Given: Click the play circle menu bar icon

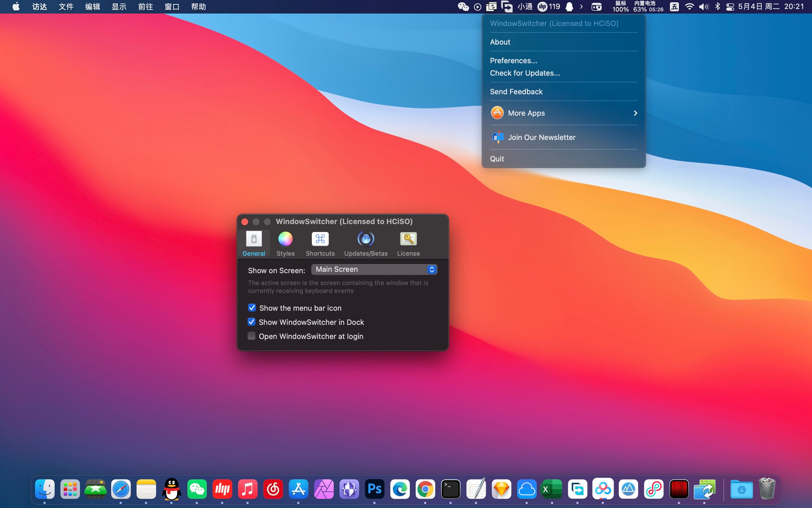Looking at the screenshot, I should pyautogui.click(x=477, y=7).
